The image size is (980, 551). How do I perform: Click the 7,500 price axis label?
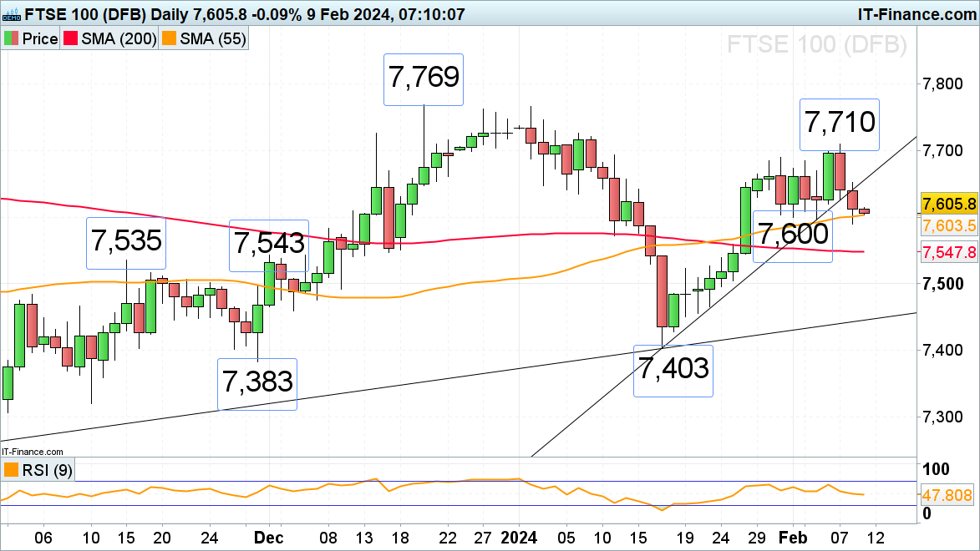(942, 284)
